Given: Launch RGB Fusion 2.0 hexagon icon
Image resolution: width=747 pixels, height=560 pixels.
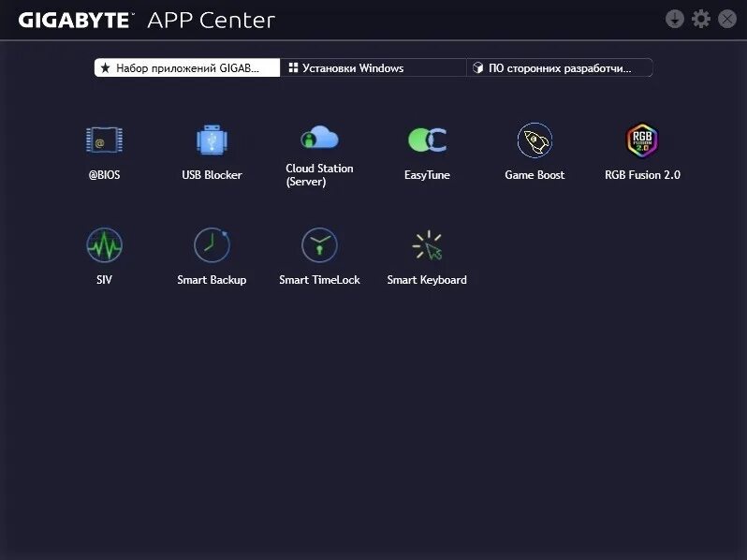Looking at the screenshot, I should 642,140.
